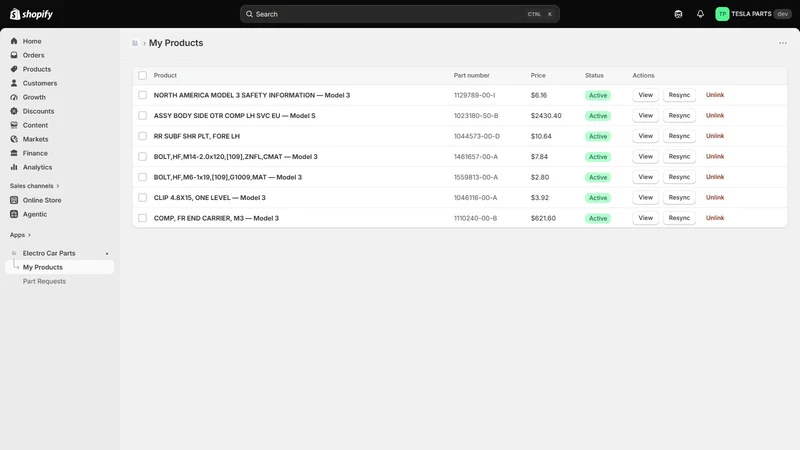Click the app breadcrumb icon before My Products

[135, 43]
